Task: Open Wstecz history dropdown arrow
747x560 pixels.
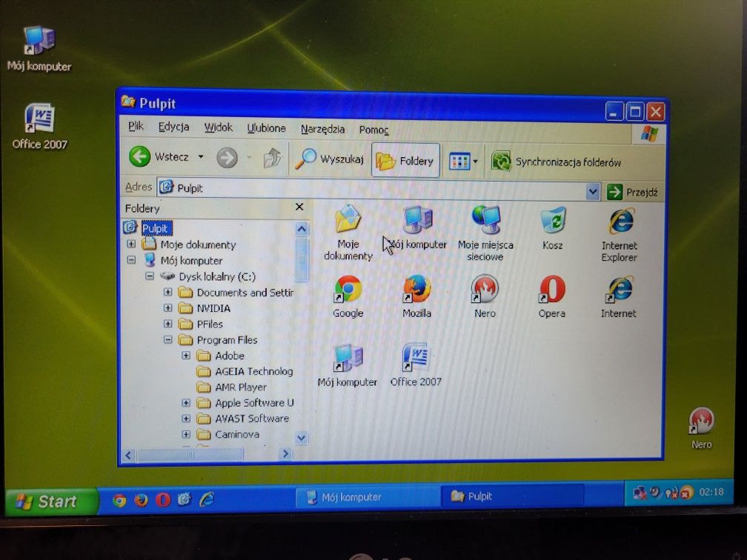Action: [201, 157]
